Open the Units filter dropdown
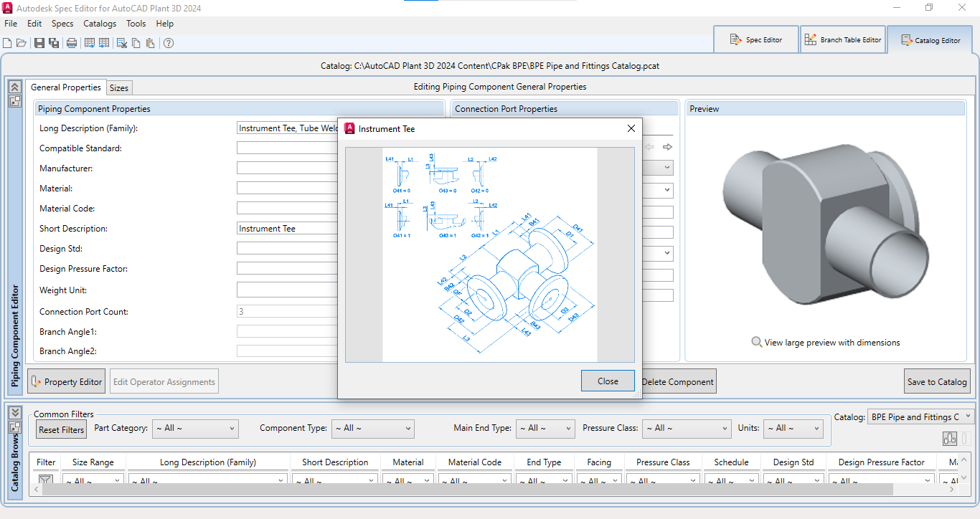 (x=793, y=428)
